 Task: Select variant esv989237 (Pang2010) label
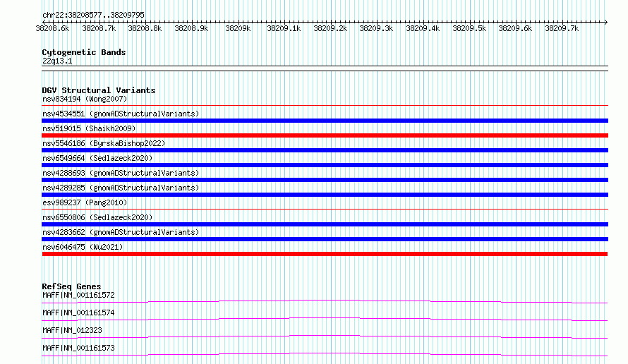[85, 202]
